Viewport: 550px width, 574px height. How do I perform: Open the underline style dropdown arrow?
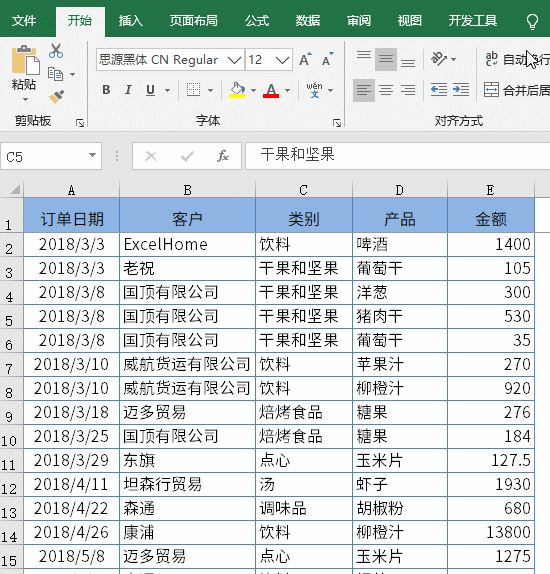(167, 90)
